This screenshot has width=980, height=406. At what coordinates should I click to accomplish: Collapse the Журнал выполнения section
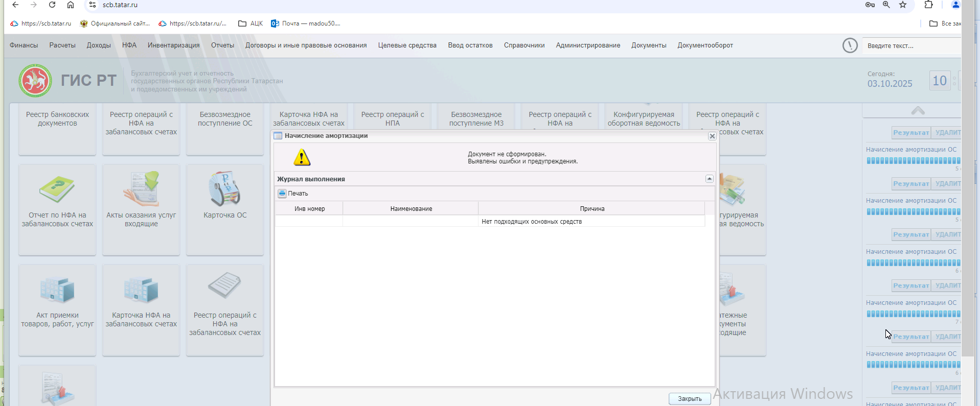pos(709,179)
